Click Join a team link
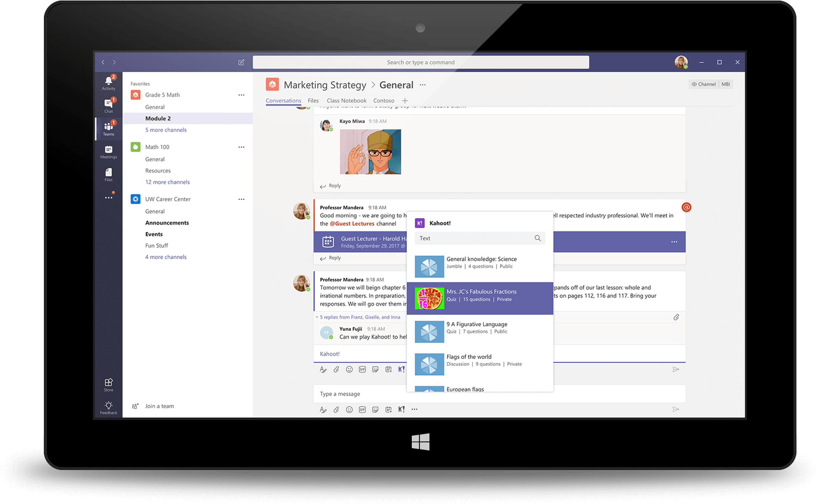This screenshot has width=816, height=504. point(159,406)
